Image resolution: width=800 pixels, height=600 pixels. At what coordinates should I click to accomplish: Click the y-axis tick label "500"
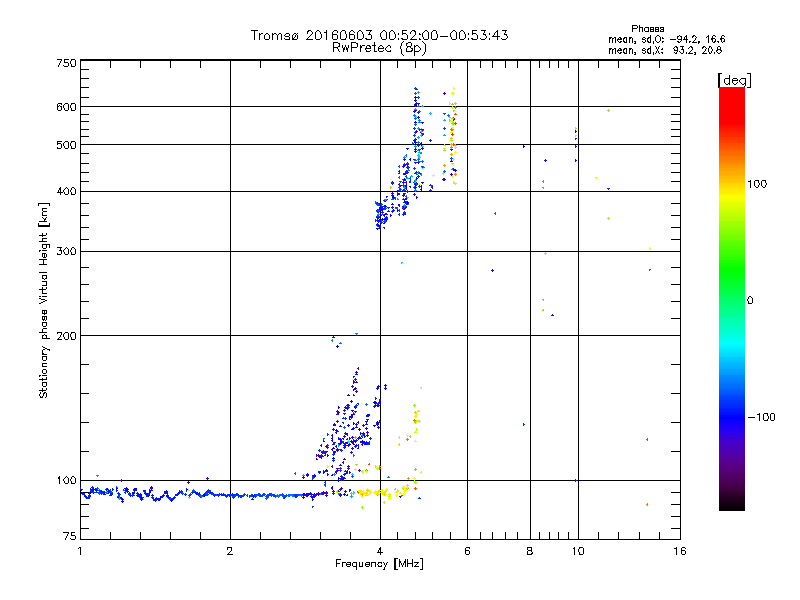pos(66,145)
